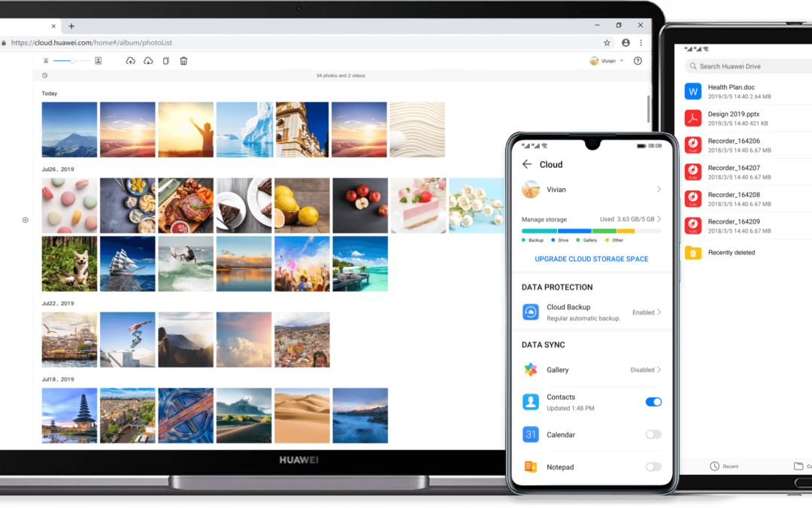Open lemons photo from Jul 26
This screenshot has height=508, width=812.
point(302,205)
